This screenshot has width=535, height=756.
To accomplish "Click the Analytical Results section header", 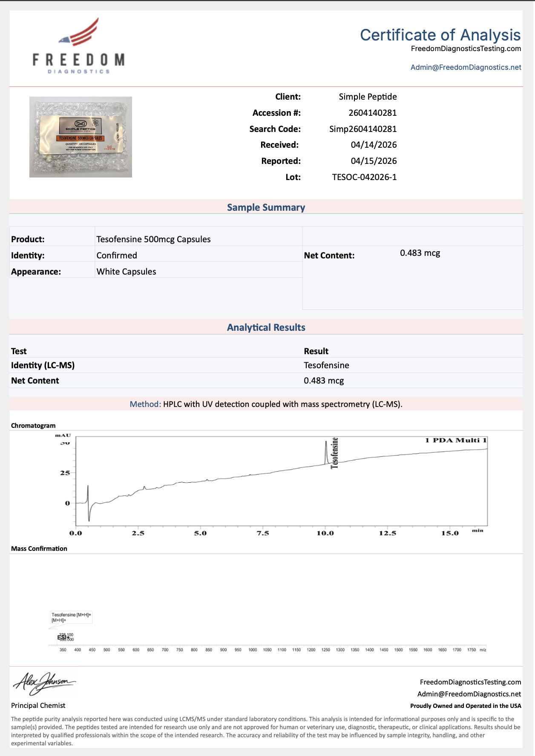I will 266,327.
